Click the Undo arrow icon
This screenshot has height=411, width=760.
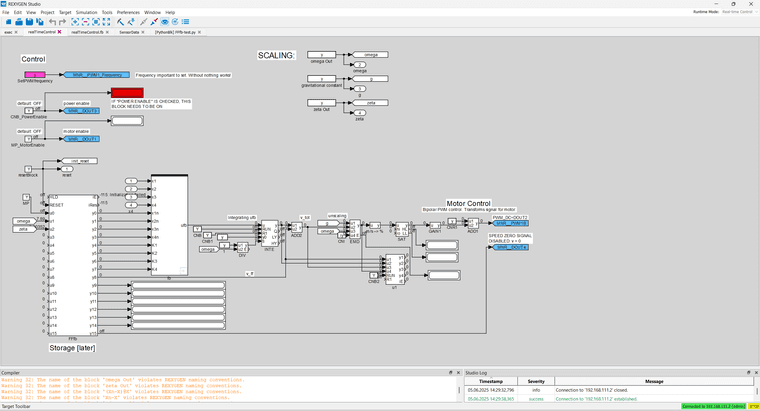(52, 22)
